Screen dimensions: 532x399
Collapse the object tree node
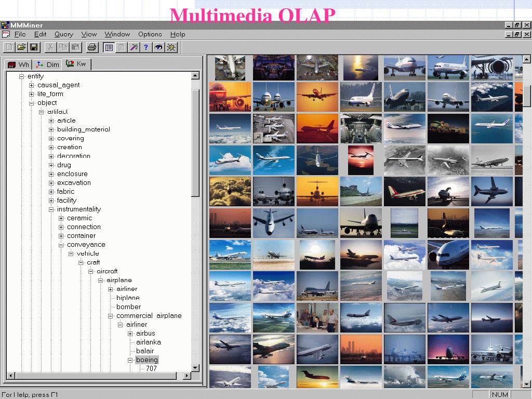click(32, 103)
